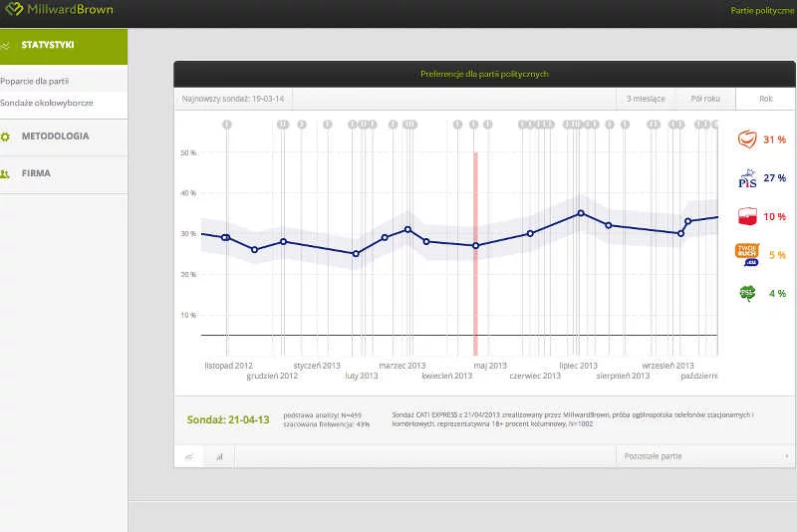Select the red SLD party logo
Image resolution: width=797 pixels, height=532 pixels.
[x=747, y=216]
